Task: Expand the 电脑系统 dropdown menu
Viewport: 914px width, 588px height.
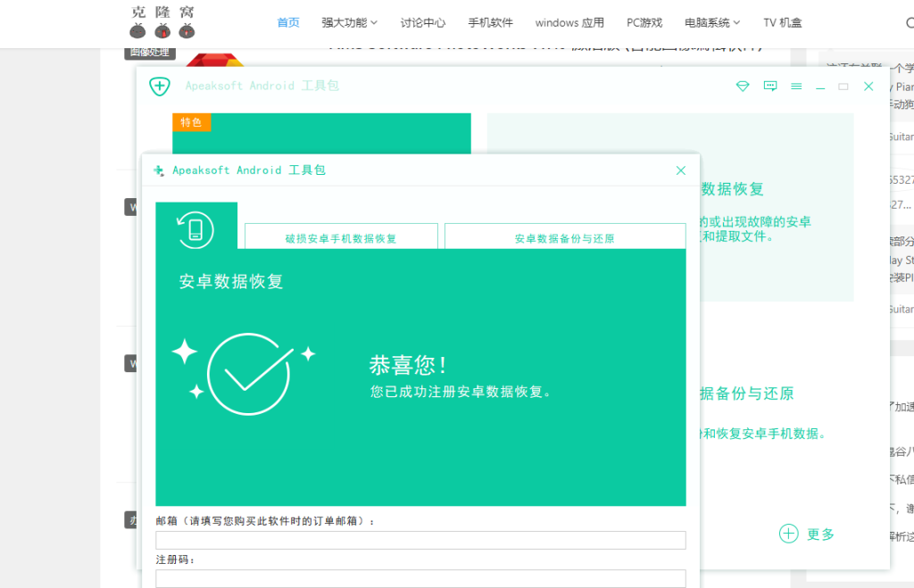Action: pyautogui.click(x=712, y=22)
